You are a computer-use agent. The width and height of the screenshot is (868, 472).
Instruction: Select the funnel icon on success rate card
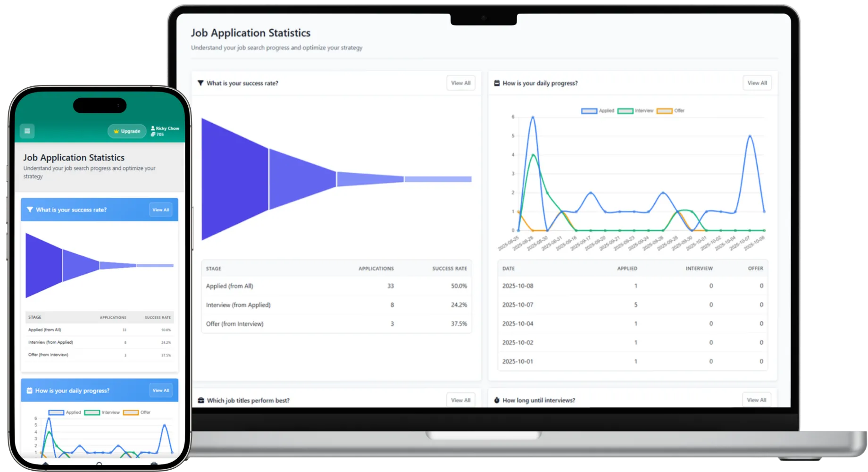click(x=200, y=83)
